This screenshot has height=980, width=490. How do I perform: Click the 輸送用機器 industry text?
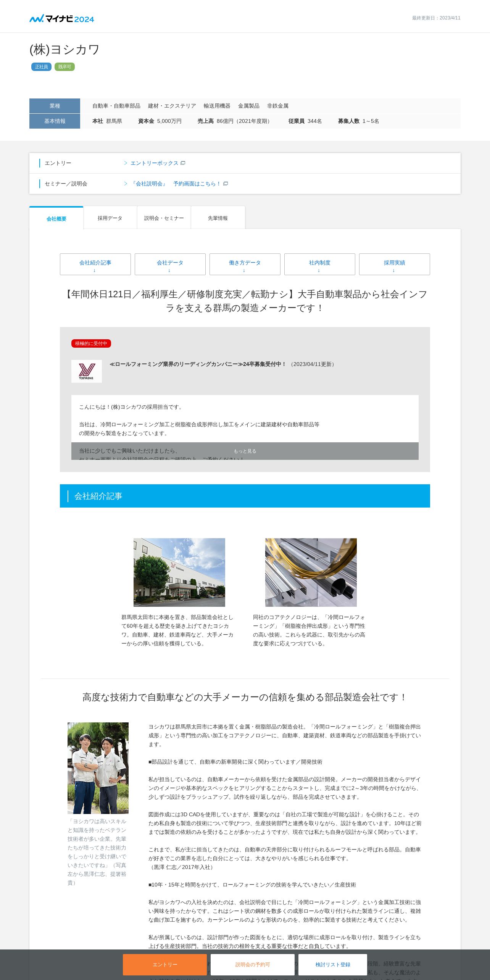pos(217,106)
